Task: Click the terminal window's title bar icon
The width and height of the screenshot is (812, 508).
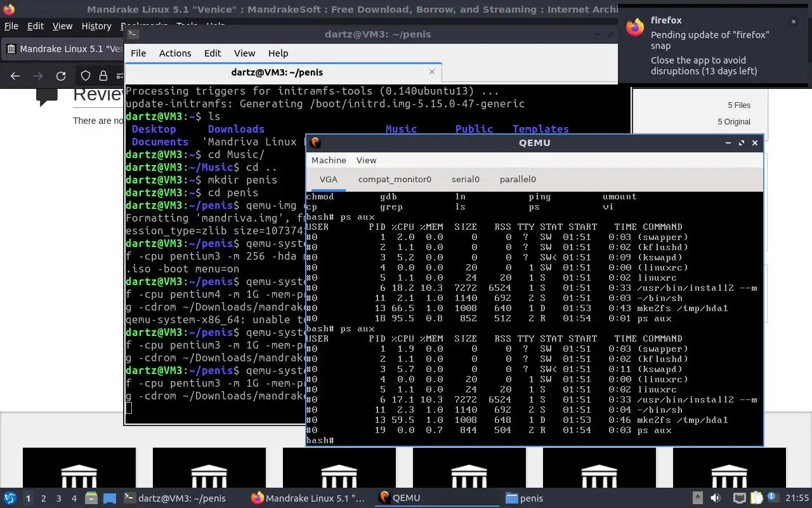Action: [134, 34]
